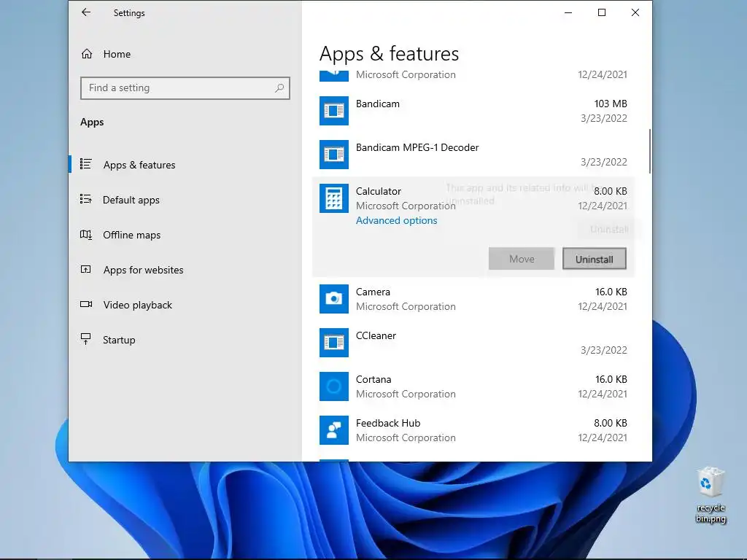
Task: Select the CCleaner entry name
Action: [x=376, y=335]
